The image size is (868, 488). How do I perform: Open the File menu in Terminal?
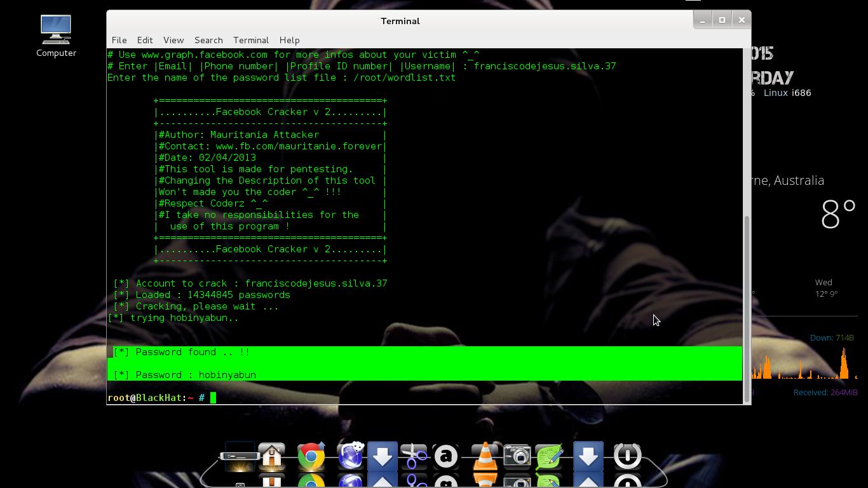(x=119, y=40)
